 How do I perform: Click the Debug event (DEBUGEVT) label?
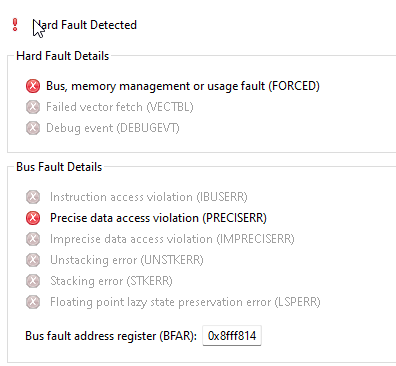113,128
